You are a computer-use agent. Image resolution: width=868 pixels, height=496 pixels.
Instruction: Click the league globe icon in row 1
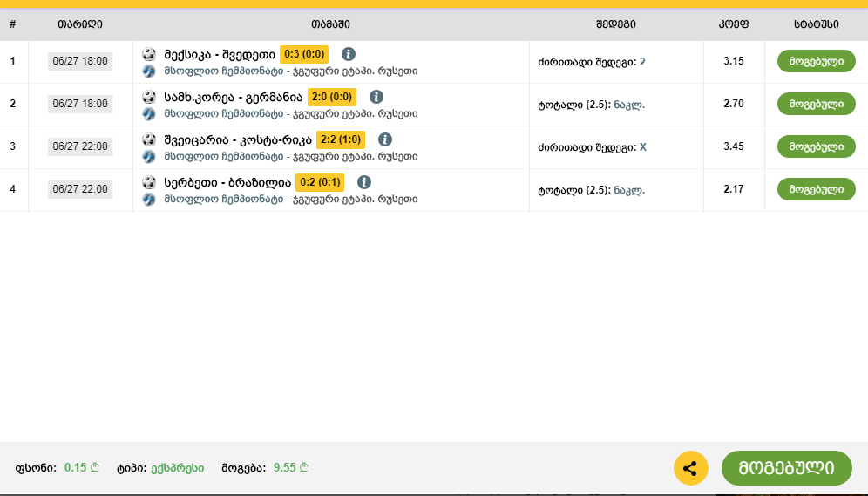point(149,71)
